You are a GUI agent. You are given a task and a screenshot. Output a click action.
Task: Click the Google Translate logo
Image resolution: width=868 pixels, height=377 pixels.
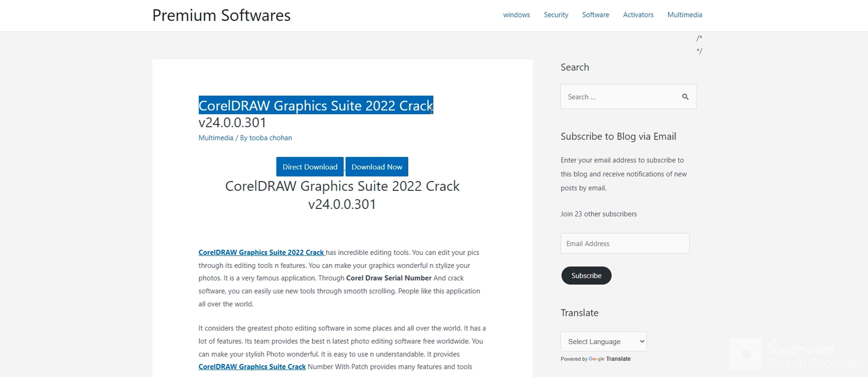tap(596, 359)
